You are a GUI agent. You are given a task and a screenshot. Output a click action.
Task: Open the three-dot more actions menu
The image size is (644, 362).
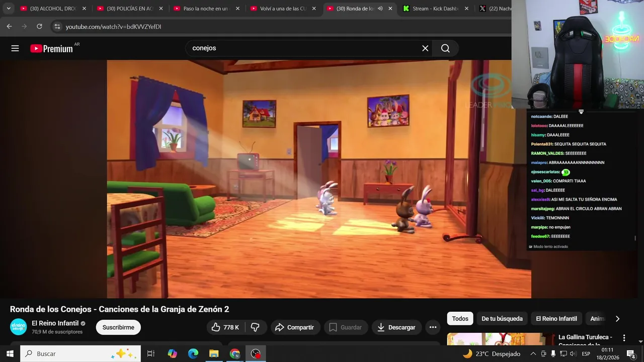[433, 327]
